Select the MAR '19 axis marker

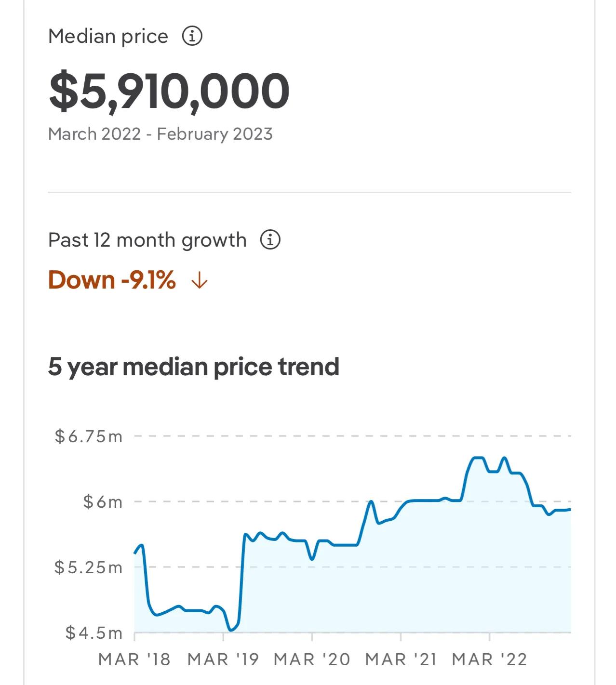pyautogui.click(x=223, y=659)
